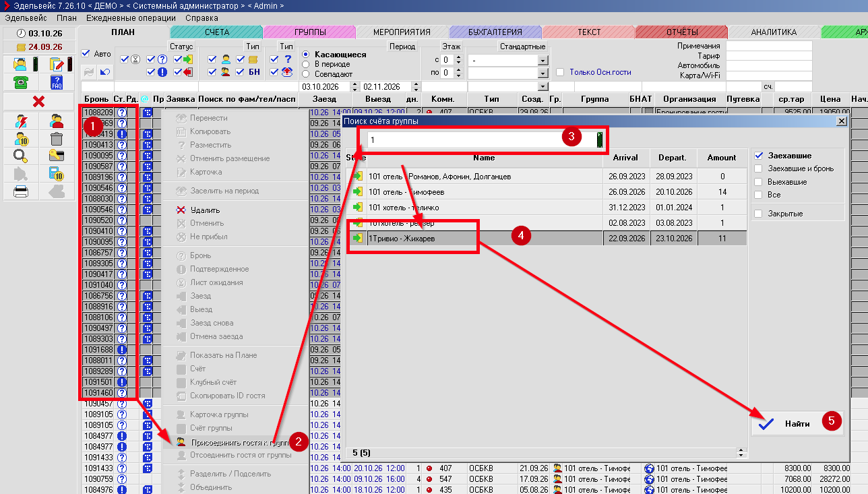Select the 1Тривио - Жихарев group row
868x494 pixels.
click(x=547, y=238)
